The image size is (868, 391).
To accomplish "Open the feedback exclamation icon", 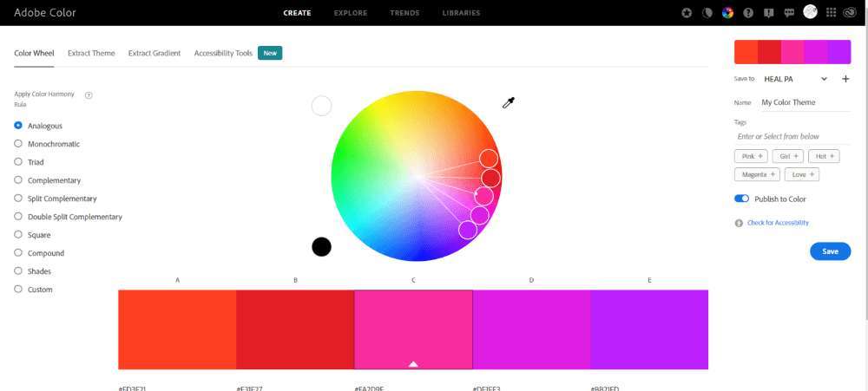I will point(768,13).
